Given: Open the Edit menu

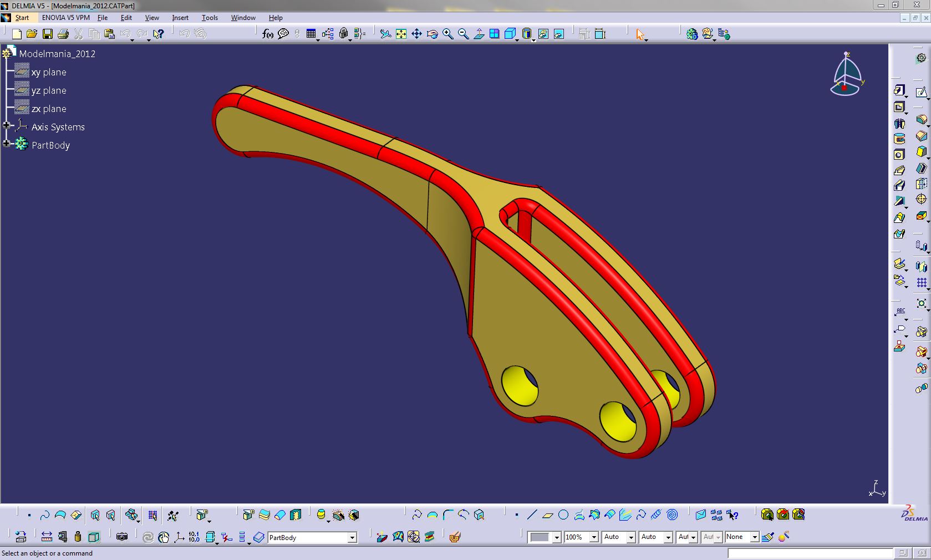Looking at the screenshot, I should [x=126, y=18].
